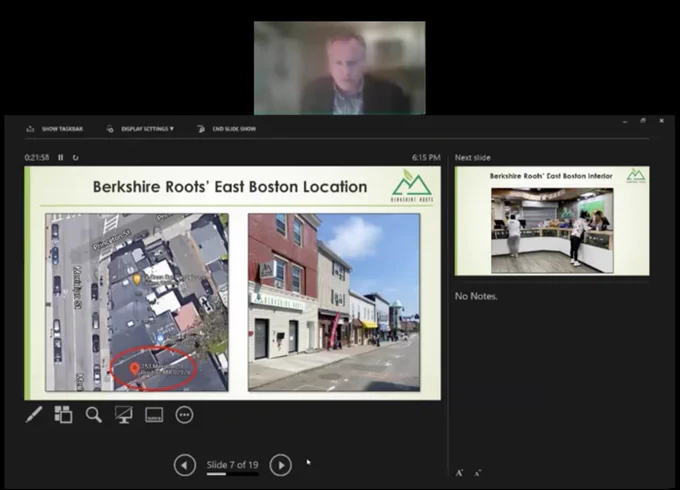Select the pen and laser pointer tool

coord(34,415)
